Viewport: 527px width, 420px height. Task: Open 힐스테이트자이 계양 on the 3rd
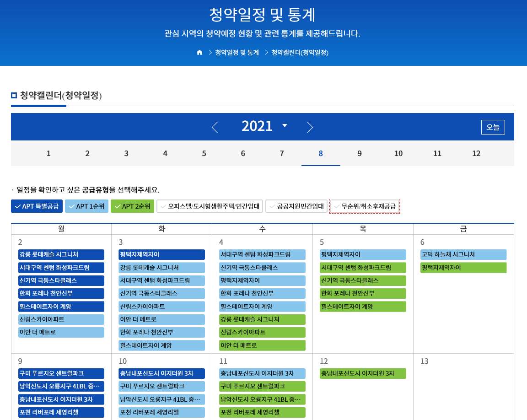161,345
